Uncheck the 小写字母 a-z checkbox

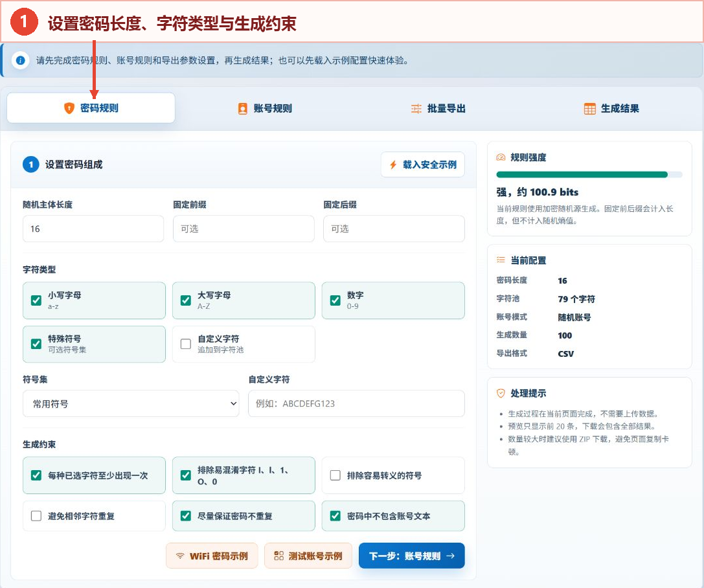pos(36,300)
